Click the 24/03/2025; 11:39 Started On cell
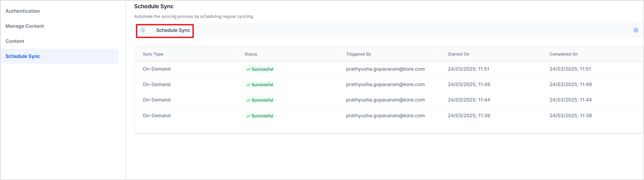The image size is (644, 180). pos(469,116)
